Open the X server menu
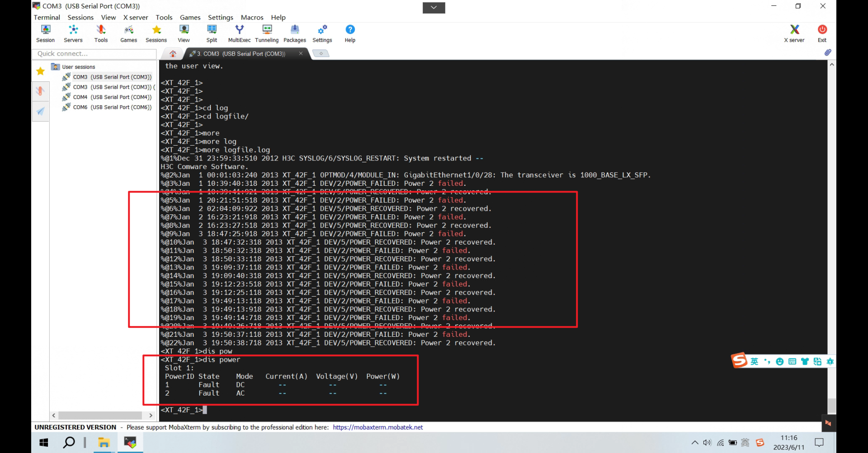 (x=136, y=17)
